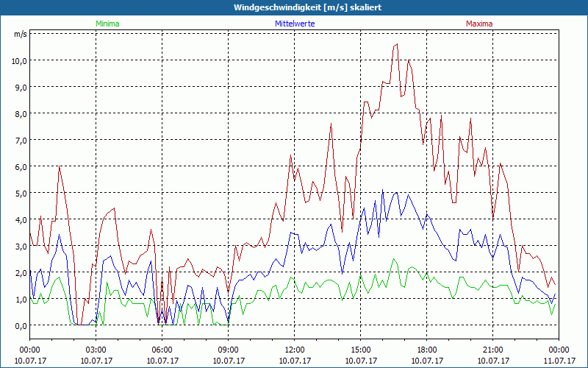
Task: Click the '15:00' time axis label
Action: (360, 350)
